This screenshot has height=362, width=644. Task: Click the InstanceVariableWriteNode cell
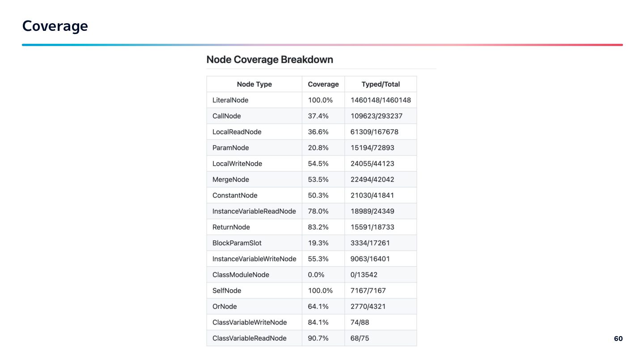(254, 259)
